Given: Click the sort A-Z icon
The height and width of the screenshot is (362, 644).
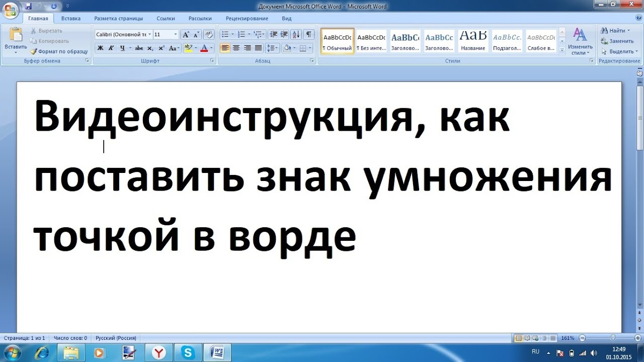Looking at the screenshot, I should point(296,35).
